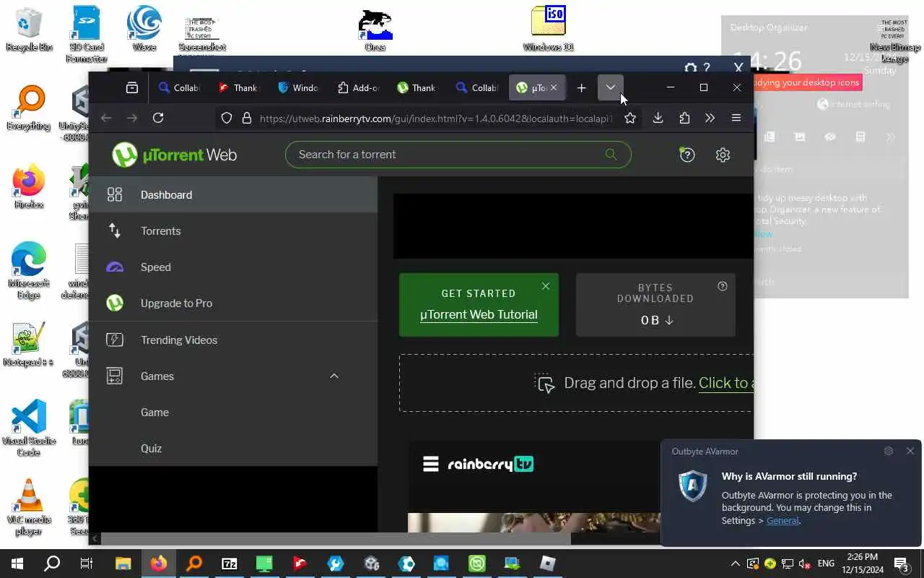This screenshot has height=578, width=924.
Task: Open the Recycle Bin desktop icon
Action: [29, 30]
